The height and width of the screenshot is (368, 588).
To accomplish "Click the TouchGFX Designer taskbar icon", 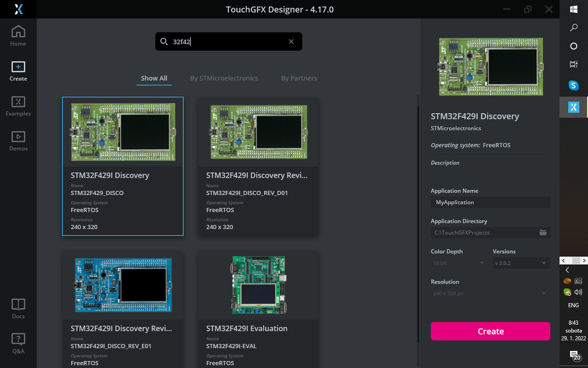I will coord(573,107).
